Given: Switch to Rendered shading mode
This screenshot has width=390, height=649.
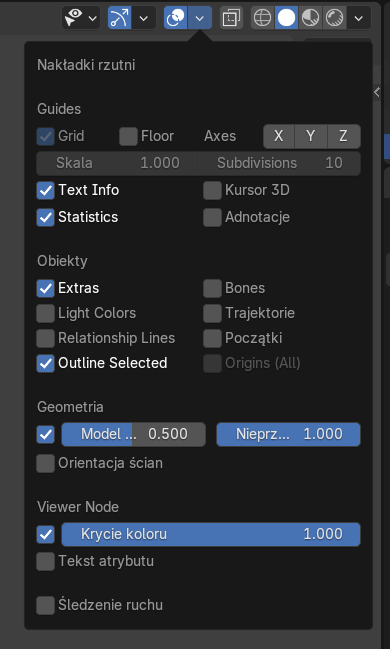Looking at the screenshot, I should tap(334, 18).
